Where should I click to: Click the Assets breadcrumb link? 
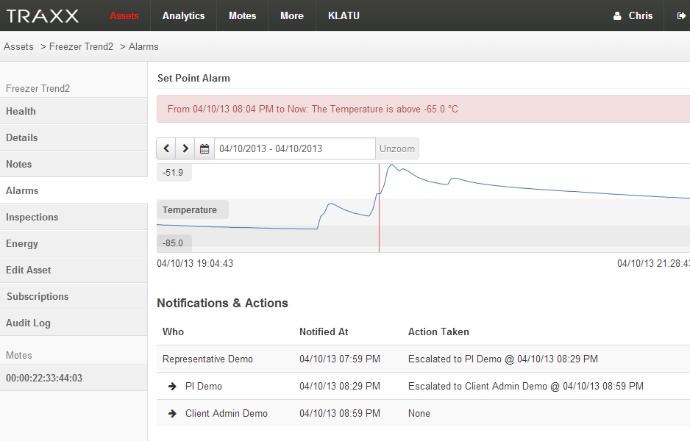pyautogui.click(x=18, y=47)
